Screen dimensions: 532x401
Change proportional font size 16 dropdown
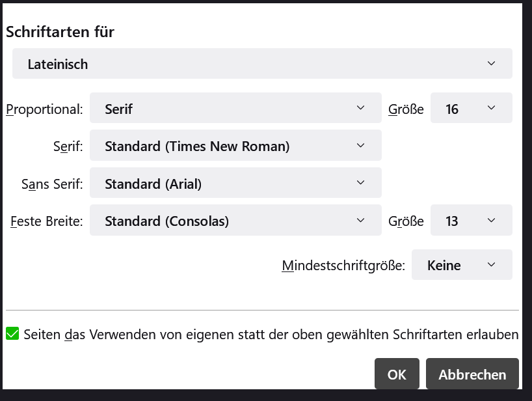(470, 108)
